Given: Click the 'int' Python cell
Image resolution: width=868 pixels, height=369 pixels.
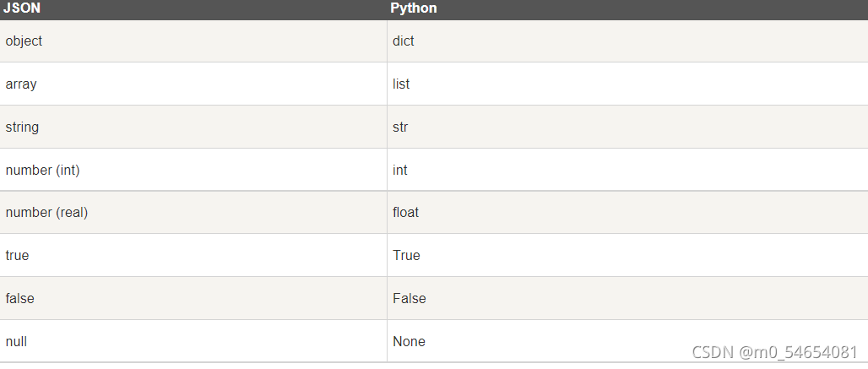Looking at the screenshot, I should pyautogui.click(x=400, y=170).
